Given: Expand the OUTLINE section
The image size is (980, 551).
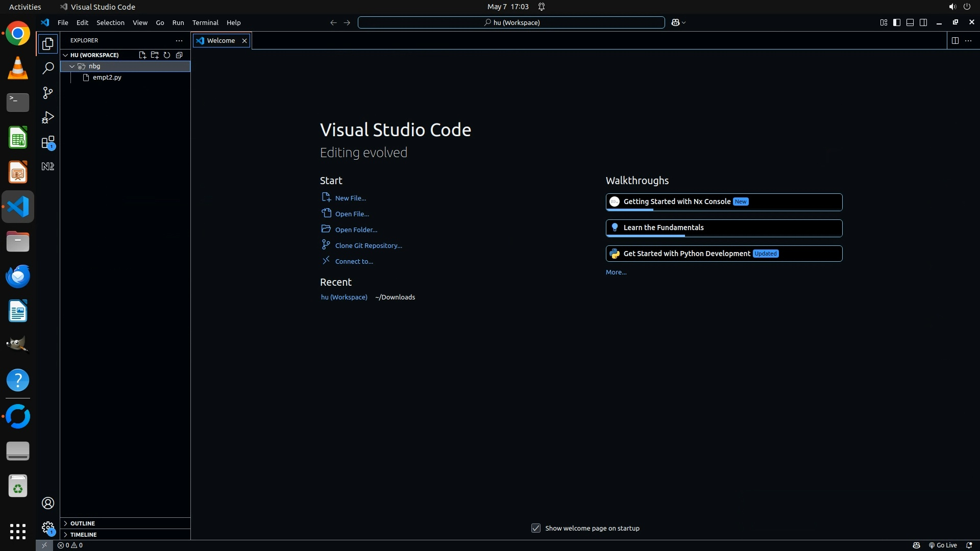Looking at the screenshot, I should tap(82, 523).
